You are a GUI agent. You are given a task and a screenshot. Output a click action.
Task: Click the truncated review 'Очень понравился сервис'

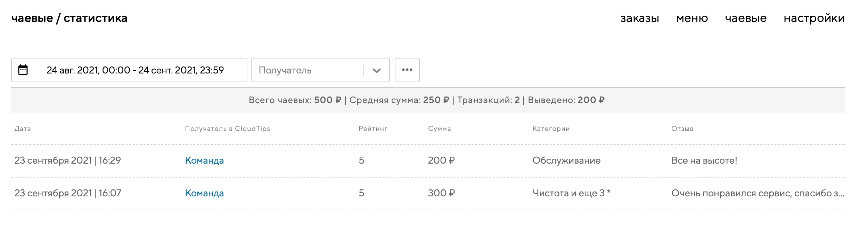click(758, 193)
